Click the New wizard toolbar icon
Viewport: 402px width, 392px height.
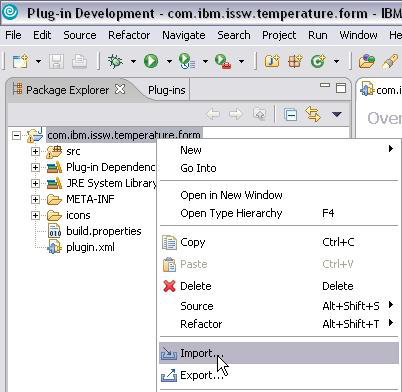(x=20, y=61)
